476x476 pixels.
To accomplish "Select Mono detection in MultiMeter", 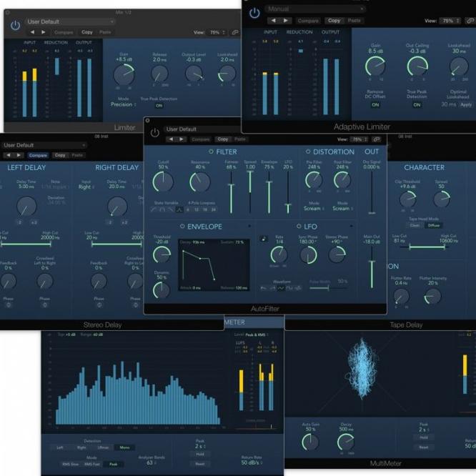I will click(x=124, y=447).
